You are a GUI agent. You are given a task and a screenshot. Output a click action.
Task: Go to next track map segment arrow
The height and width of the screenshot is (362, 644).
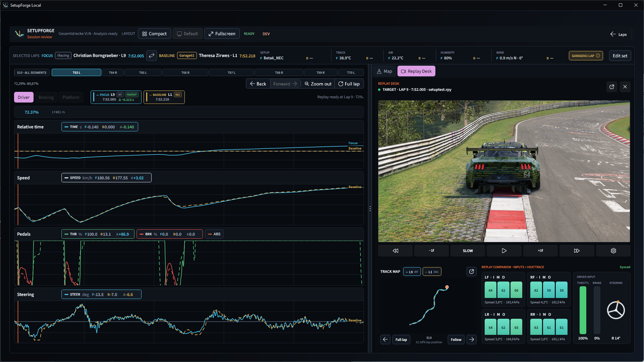[472, 340]
